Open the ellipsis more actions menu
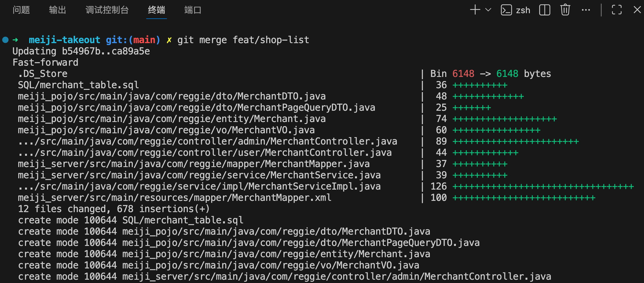Image resolution: width=644 pixels, height=283 pixels. [586, 10]
